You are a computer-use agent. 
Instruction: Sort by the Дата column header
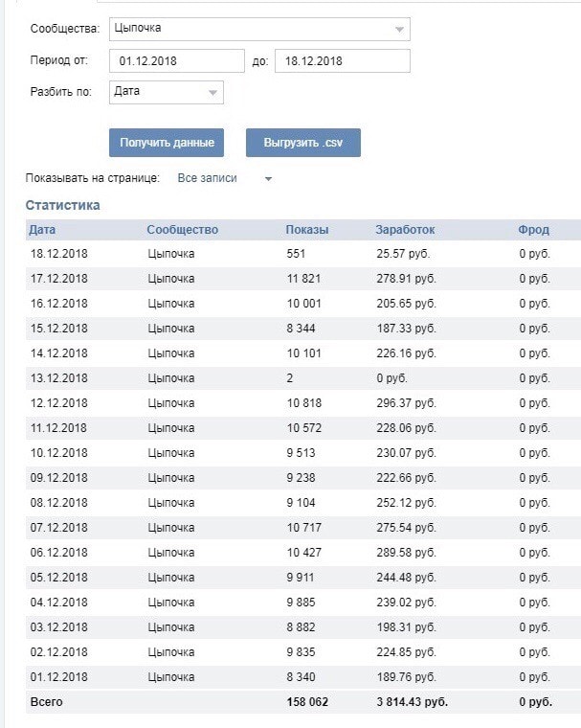(x=42, y=230)
